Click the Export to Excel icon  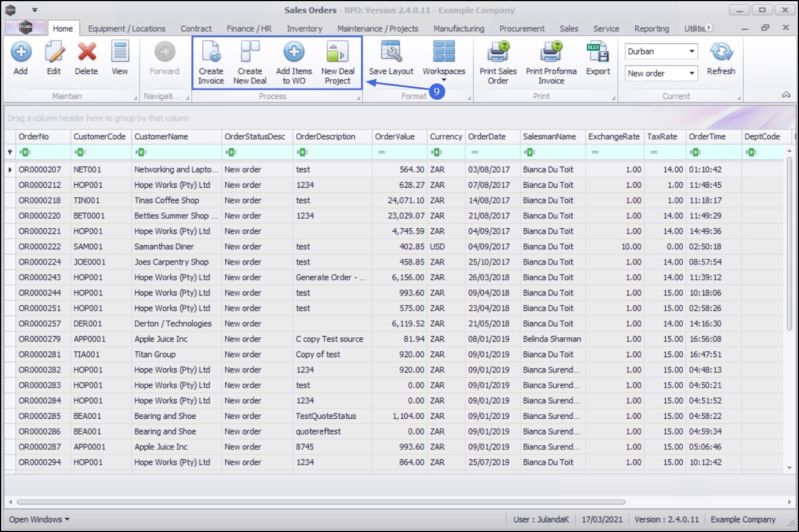[x=598, y=52]
